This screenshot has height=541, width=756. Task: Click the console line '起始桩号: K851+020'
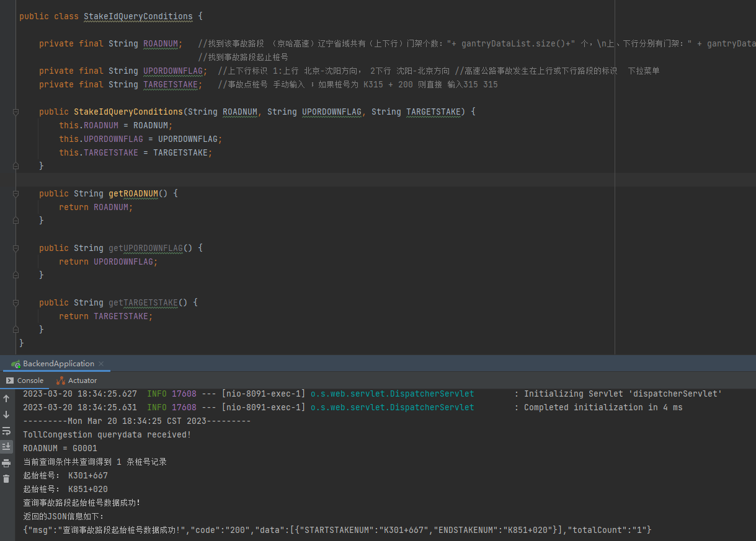coord(65,489)
